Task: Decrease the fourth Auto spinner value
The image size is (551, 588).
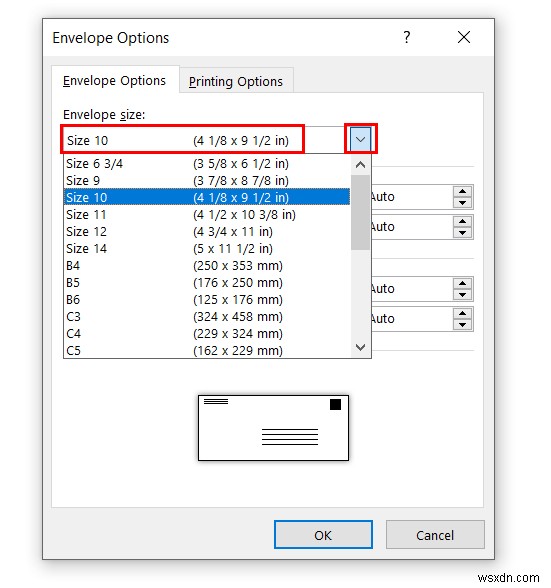Action: tap(462, 325)
